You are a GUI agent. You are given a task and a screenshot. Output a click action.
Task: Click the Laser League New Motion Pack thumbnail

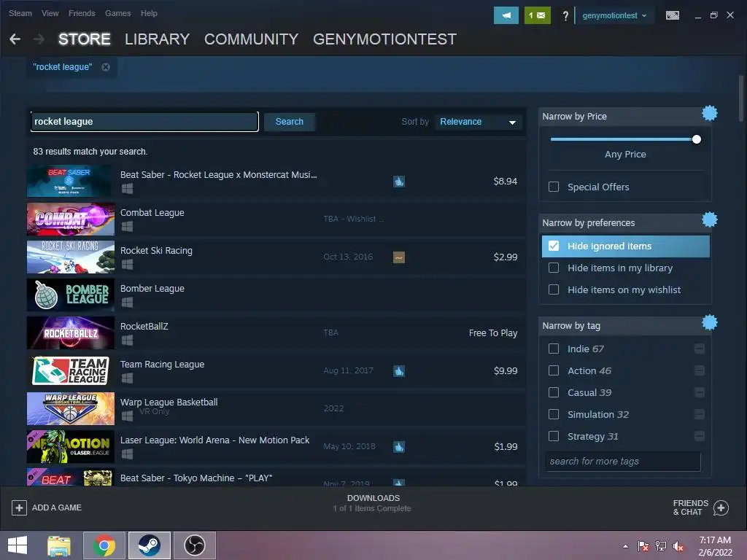pos(71,447)
